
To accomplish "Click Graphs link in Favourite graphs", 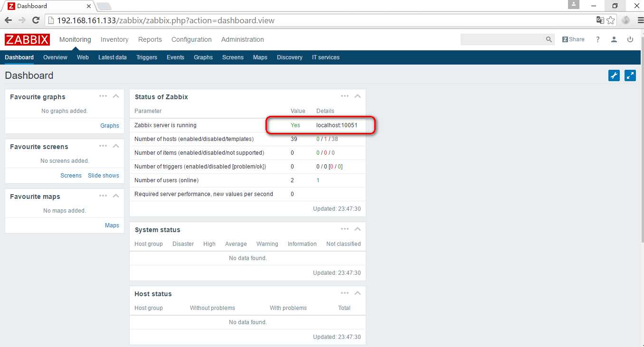I will pyautogui.click(x=110, y=126).
